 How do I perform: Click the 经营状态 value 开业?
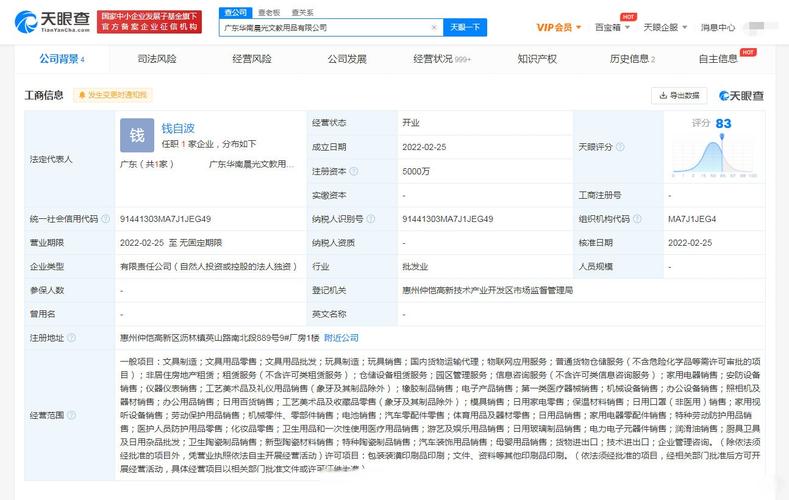(411, 123)
